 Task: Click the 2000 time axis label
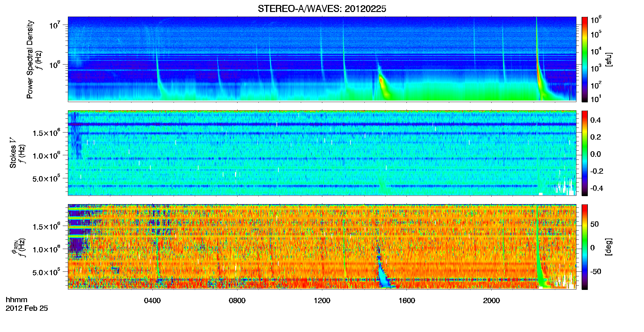coord(491,300)
